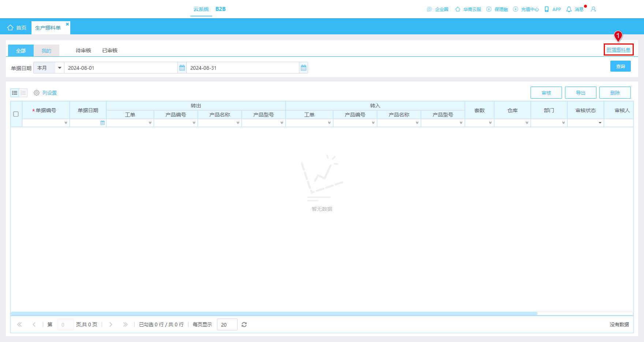Close the 生产挪料单 tab
644x342 pixels.
click(67, 24)
